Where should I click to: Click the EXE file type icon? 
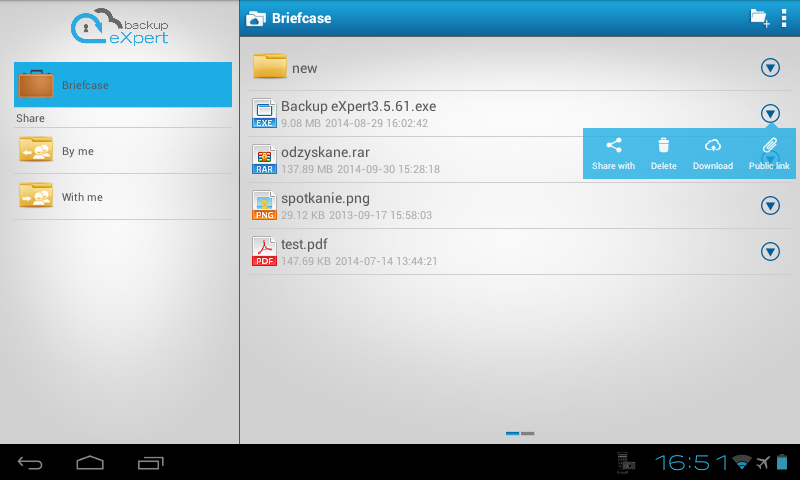[x=264, y=113]
